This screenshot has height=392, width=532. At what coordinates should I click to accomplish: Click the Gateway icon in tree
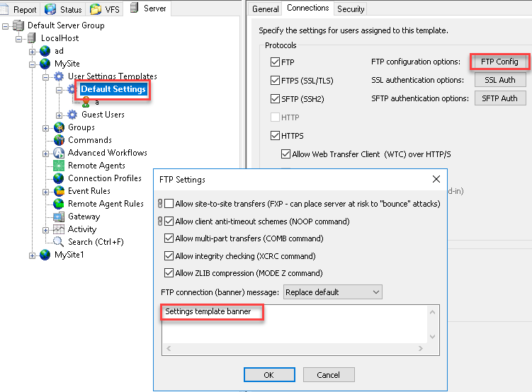(59, 217)
